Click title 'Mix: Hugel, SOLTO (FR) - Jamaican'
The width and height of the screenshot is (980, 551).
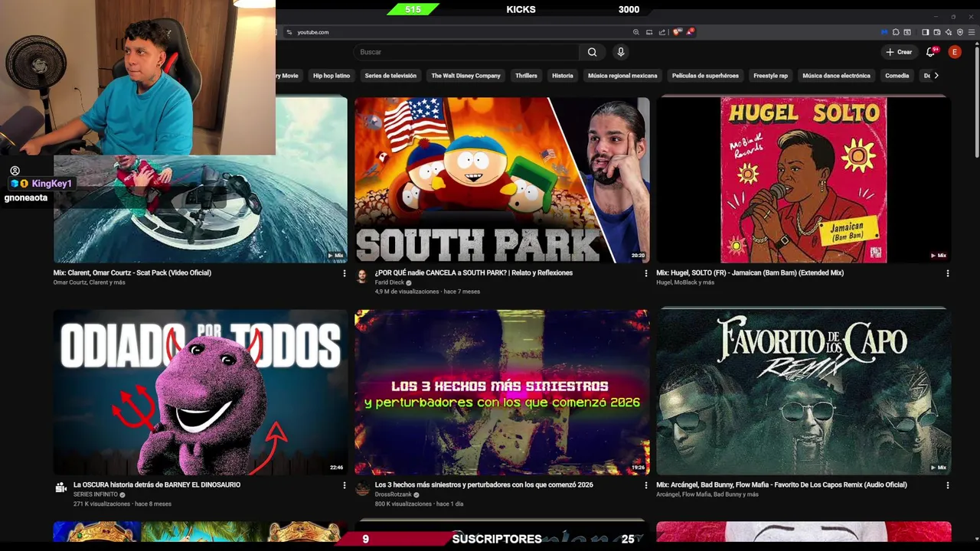tap(750, 272)
